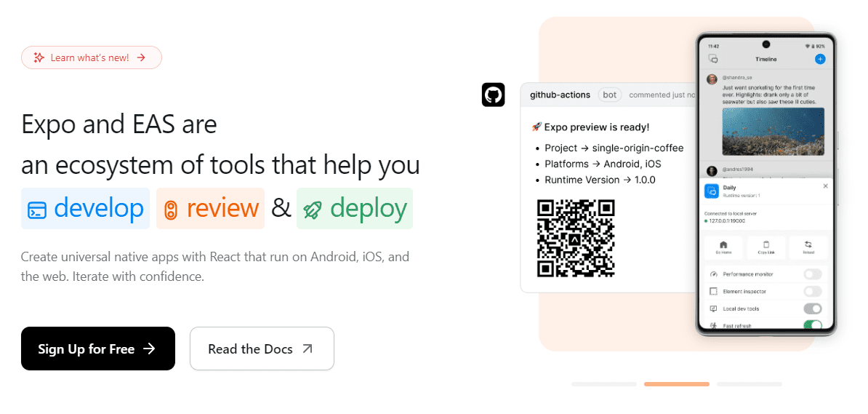Click Sign Up for Free button
The width and height of the screenshot is (868, 414).
click(x=98, y=349)
